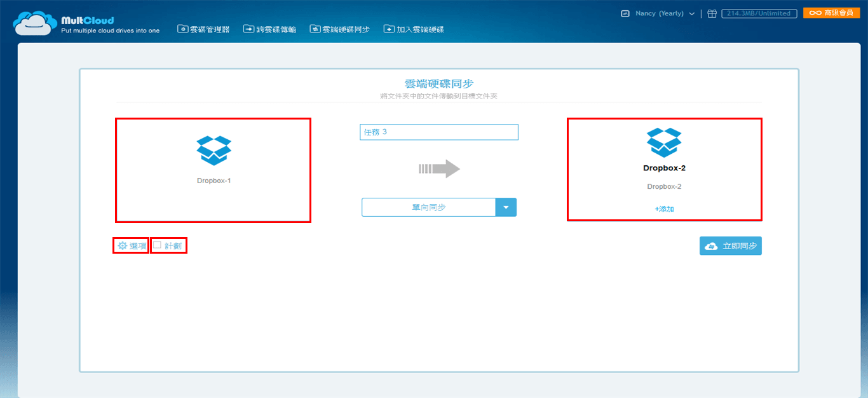This screenshot has width=868, height=398.
Task: Click the task name field 任務 3
Action: tap(439, 132)
